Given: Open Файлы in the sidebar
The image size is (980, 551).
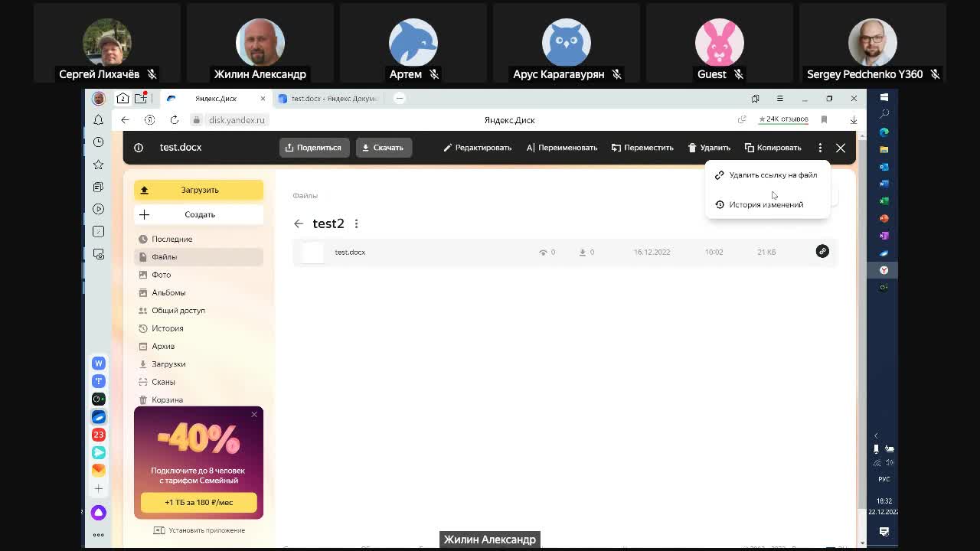Looking at the screenshot, I should [x=198, y=257].
